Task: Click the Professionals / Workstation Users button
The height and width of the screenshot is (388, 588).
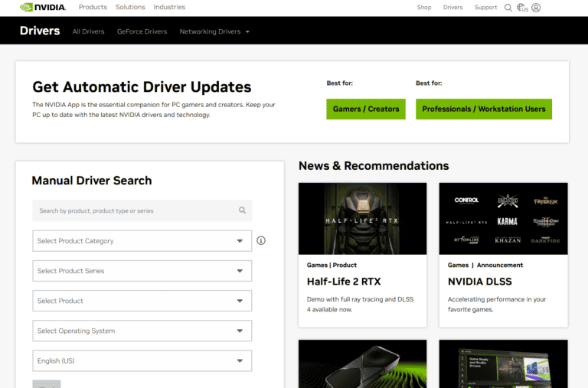Action: click(484, 109)
